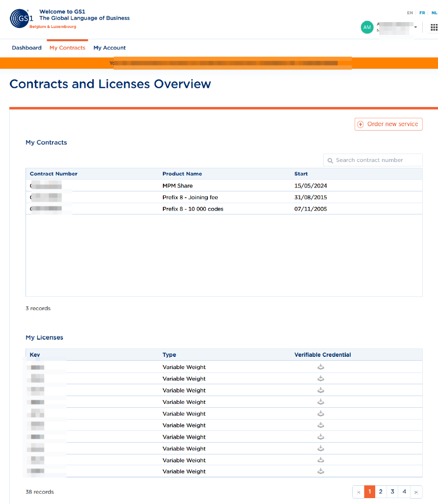This screenshot has width=438, height=504.
Task: Click the My Licenses heading
Action: pos(44,338)
